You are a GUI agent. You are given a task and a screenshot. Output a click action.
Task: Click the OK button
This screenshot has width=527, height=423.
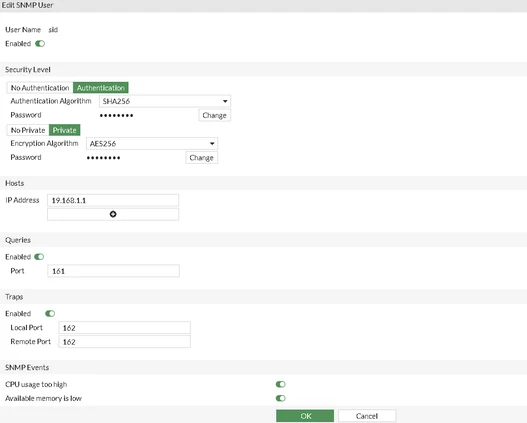pyautogui.click(x=305, y=416)
